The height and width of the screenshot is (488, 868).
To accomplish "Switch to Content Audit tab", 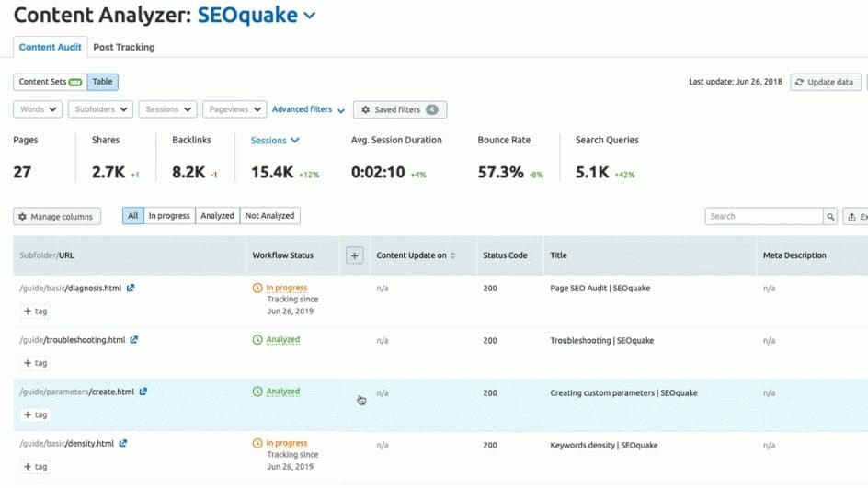I will pos(51,47).
